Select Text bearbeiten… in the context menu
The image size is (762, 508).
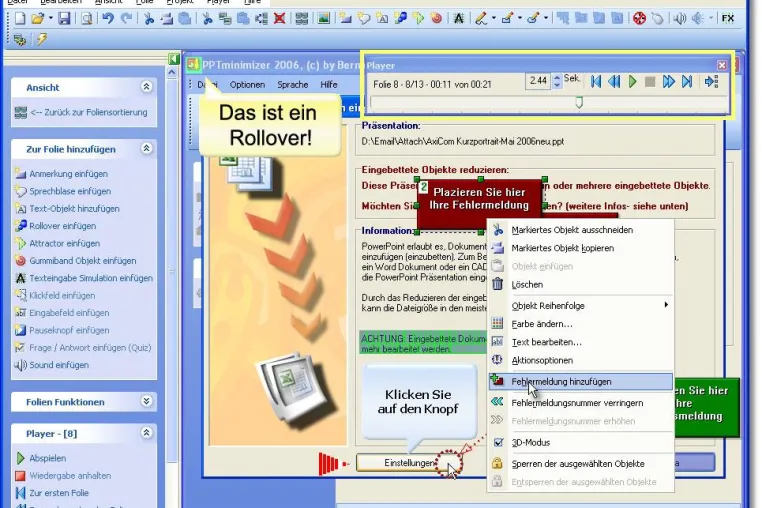tap(581, 342)
